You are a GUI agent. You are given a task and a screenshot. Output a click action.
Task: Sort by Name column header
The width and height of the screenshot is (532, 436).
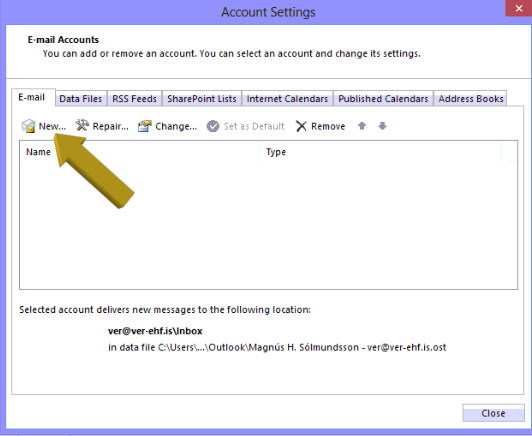coord(140,152)
